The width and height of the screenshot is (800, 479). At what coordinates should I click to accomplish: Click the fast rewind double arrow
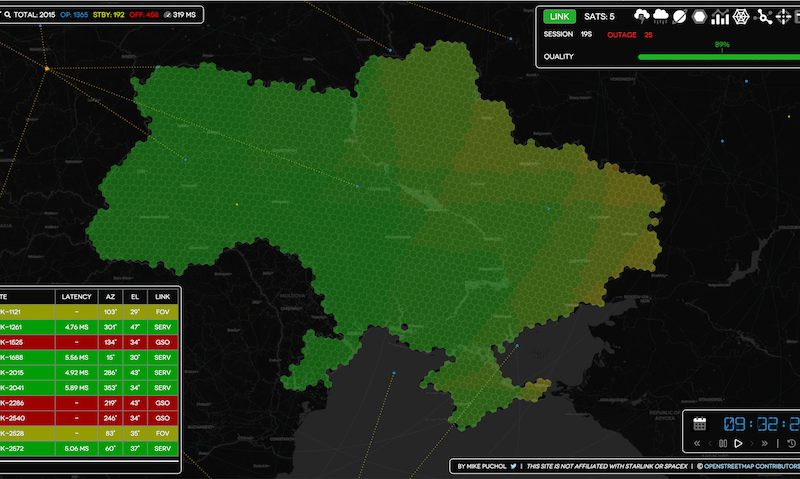coord(697,443)
